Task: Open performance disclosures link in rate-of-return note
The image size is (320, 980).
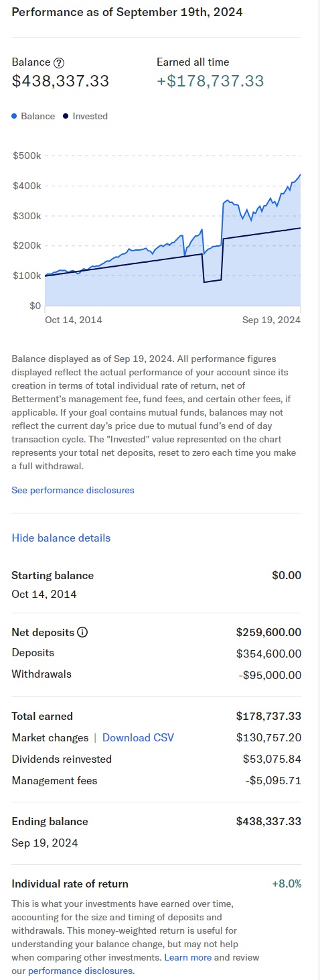Action: click(81, 971)
